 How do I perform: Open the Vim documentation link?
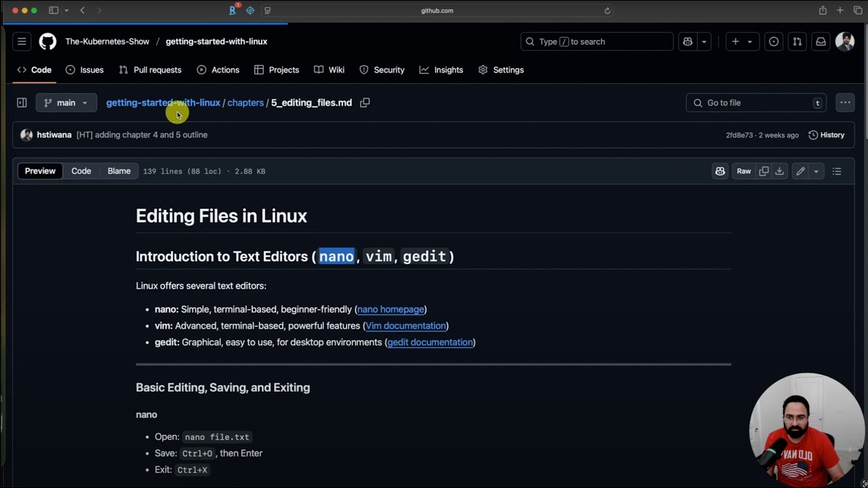406,326
